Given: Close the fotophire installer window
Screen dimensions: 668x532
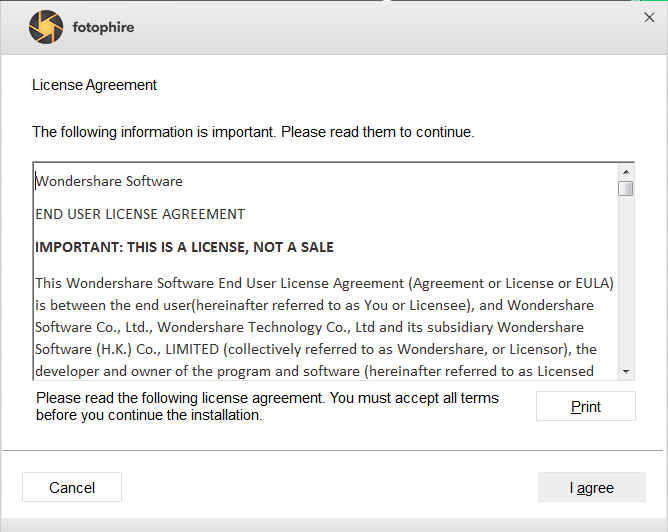Looking at the screenshot, I should click(649, 17).
